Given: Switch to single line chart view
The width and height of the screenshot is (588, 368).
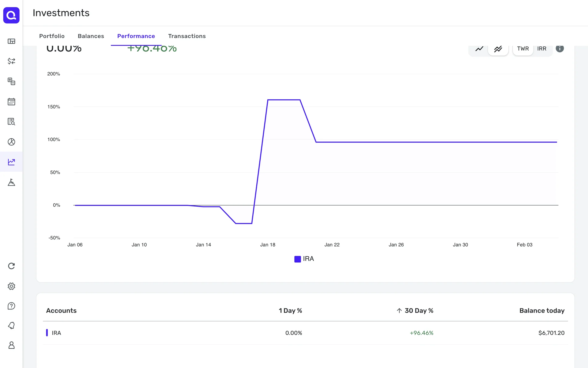Looking at the screenshot, I should coord(479,49).
